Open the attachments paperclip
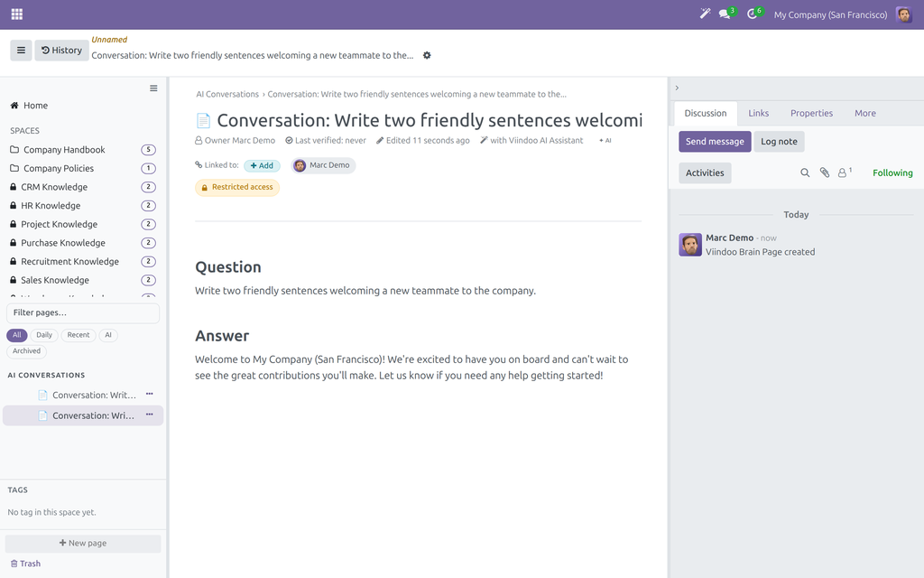This screenshot has width=924, height=578. pos(825,172)
